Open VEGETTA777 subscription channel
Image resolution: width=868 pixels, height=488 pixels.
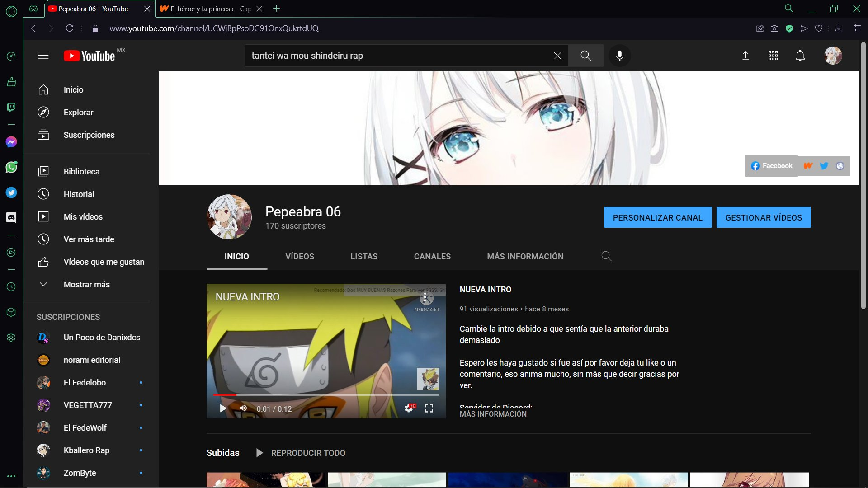coord(86,405)
